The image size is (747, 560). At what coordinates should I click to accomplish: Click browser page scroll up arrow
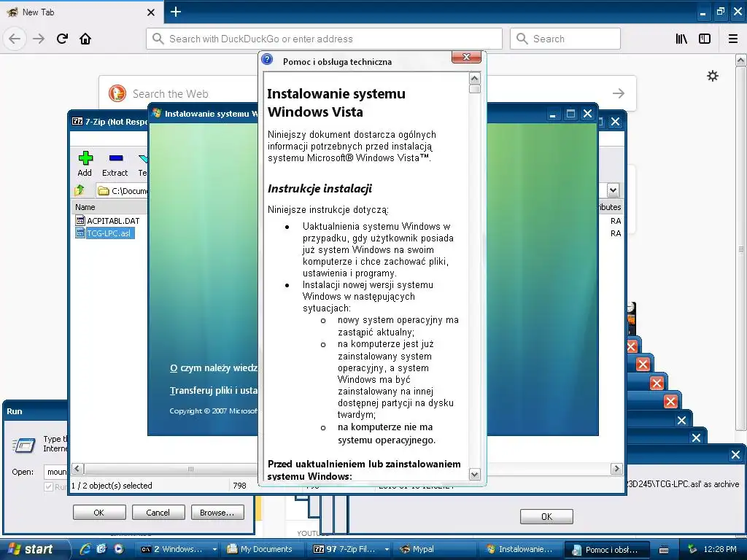(x=741, y=61)
